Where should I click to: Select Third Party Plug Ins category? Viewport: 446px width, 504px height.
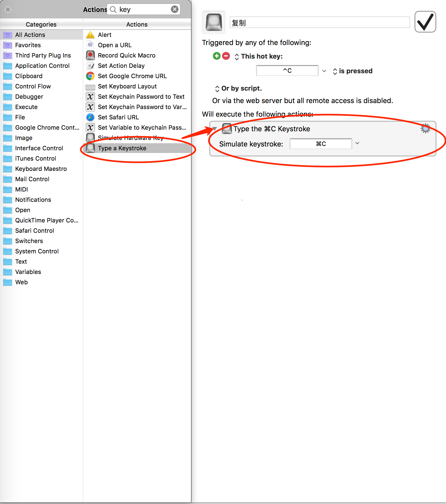click(x=42, y=55)
